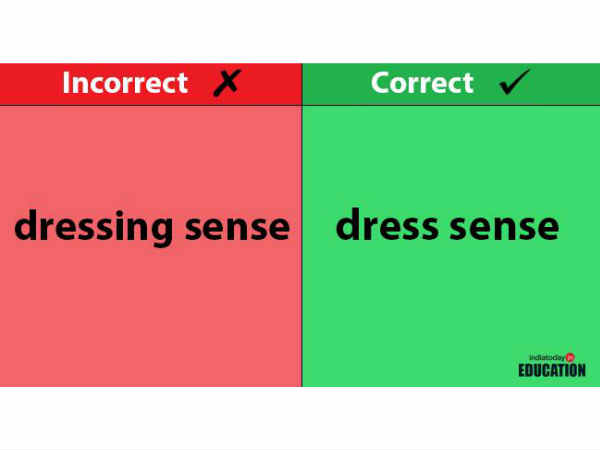
Task: Click the white strip below the panels
Action: pos(300,418)
